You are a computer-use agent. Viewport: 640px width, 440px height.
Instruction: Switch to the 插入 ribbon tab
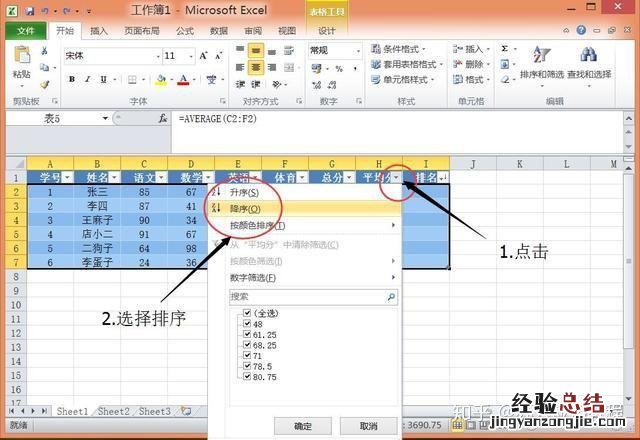[99, 31]
